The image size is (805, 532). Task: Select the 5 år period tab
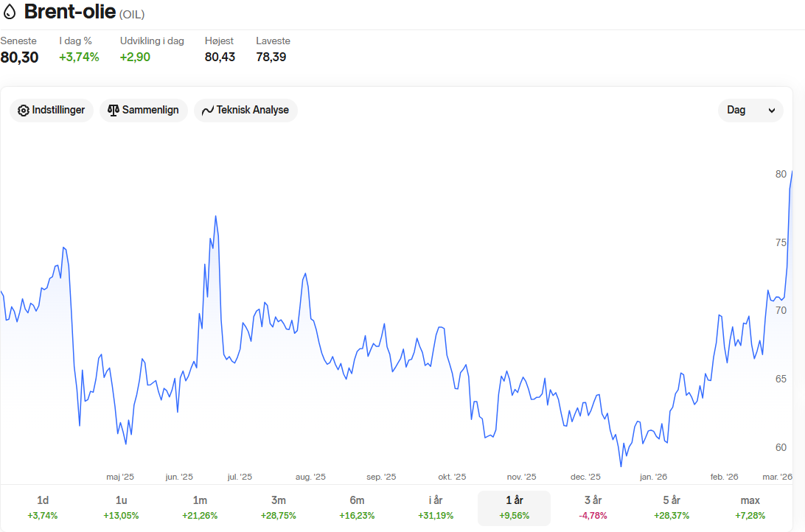pyautogui.click(x=672, y=508)
